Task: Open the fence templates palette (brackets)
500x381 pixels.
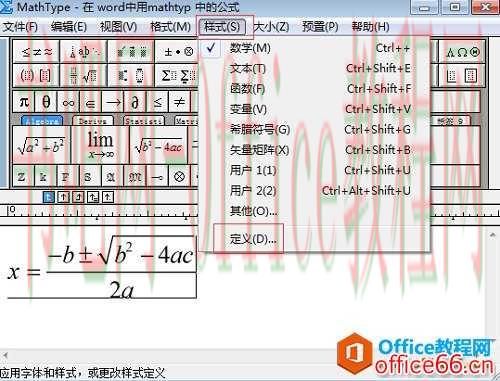Action: point(36,75)
